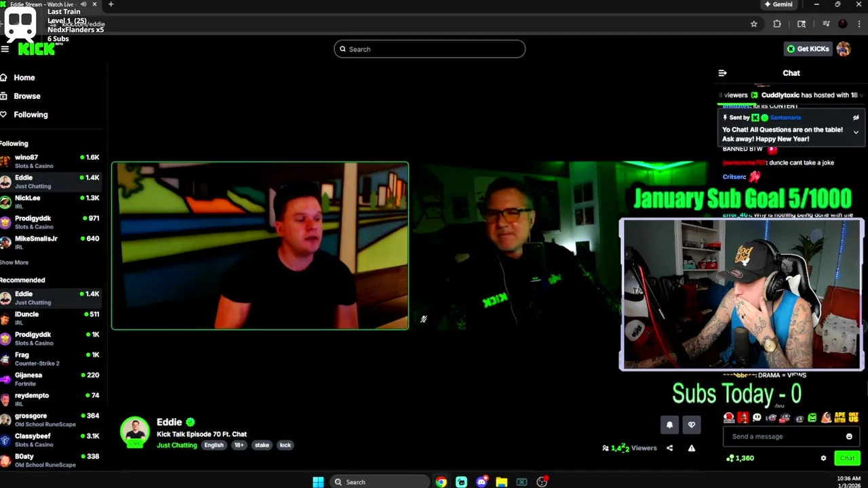Hide the pinned message eye icon

pyautogui.click(x=856, y=117)
